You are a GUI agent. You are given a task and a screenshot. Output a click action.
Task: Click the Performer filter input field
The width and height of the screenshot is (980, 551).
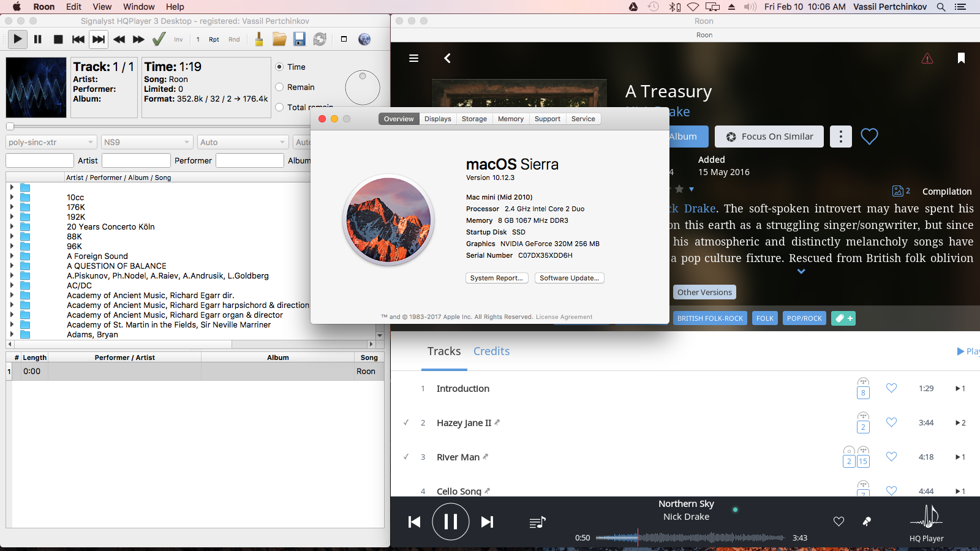coord(136,160)
